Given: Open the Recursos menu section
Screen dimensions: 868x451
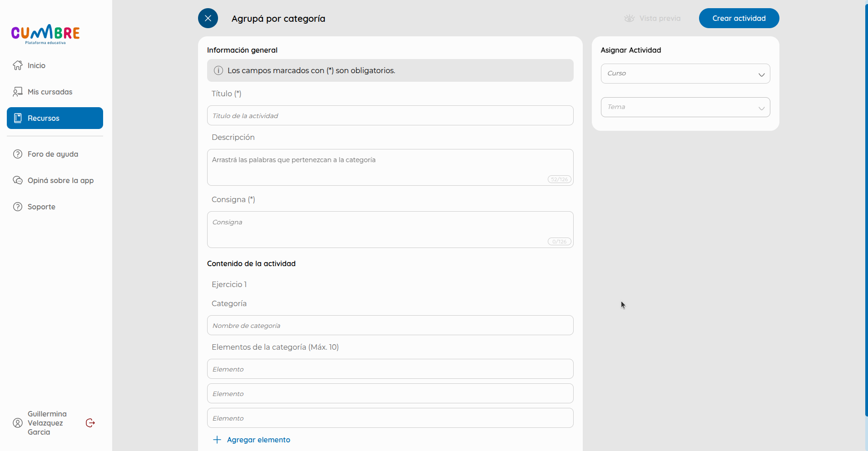Looking at the screenshot, I should coord(55,118).
